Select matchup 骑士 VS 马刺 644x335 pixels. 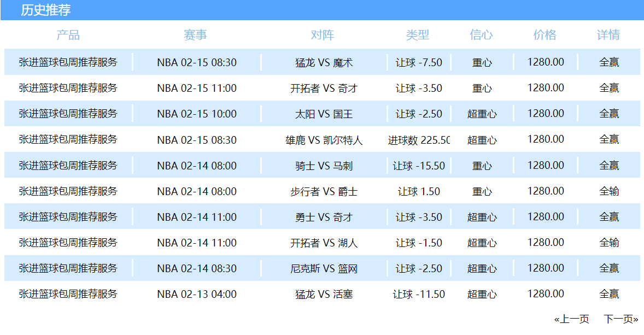pyautogui.click(x=324, y=166)
